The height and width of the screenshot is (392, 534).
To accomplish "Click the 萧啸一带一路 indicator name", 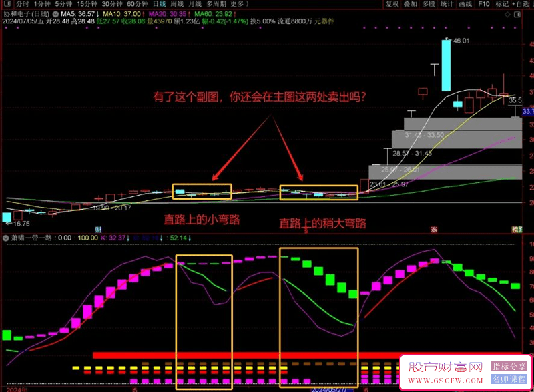I will click(x=31, y=238).
